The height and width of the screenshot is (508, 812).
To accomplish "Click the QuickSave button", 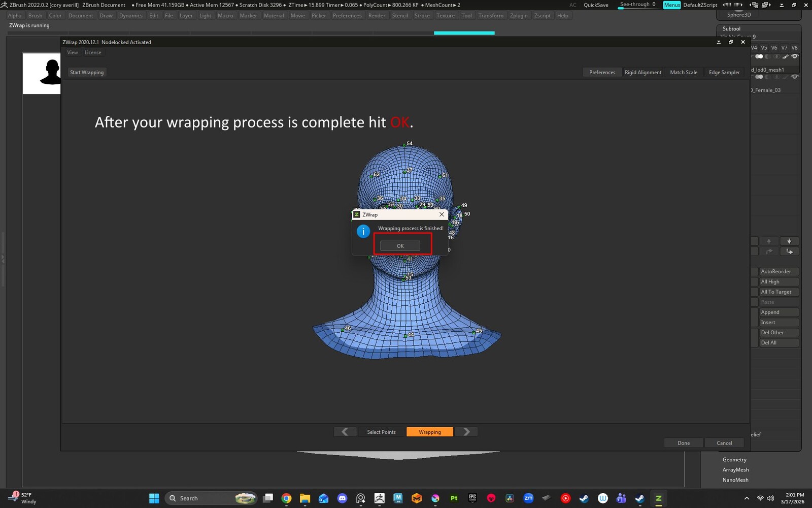I will click(596, 5).
